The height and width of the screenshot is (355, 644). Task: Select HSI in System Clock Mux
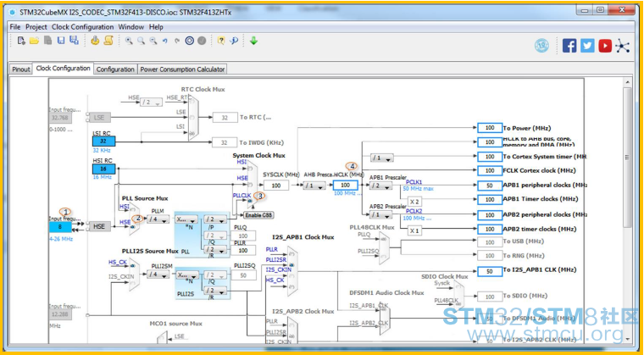pyautogui.click(x=251, y=169)
